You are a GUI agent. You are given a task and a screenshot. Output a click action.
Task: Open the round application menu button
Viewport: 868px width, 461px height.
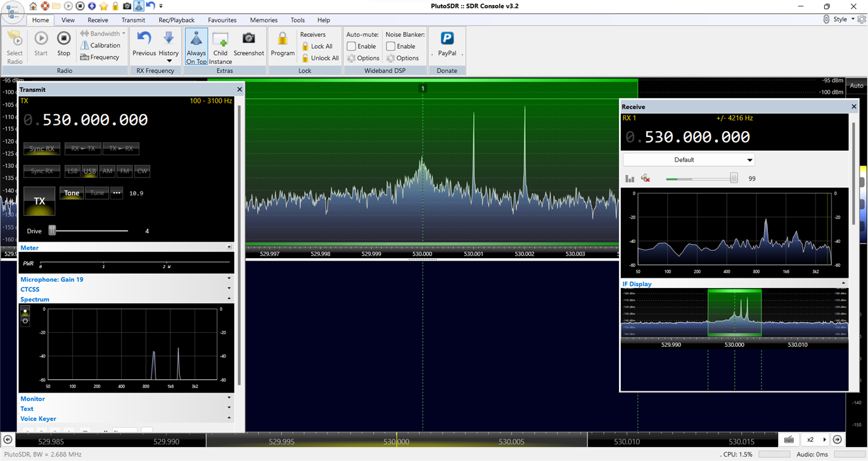pos(13,12)
